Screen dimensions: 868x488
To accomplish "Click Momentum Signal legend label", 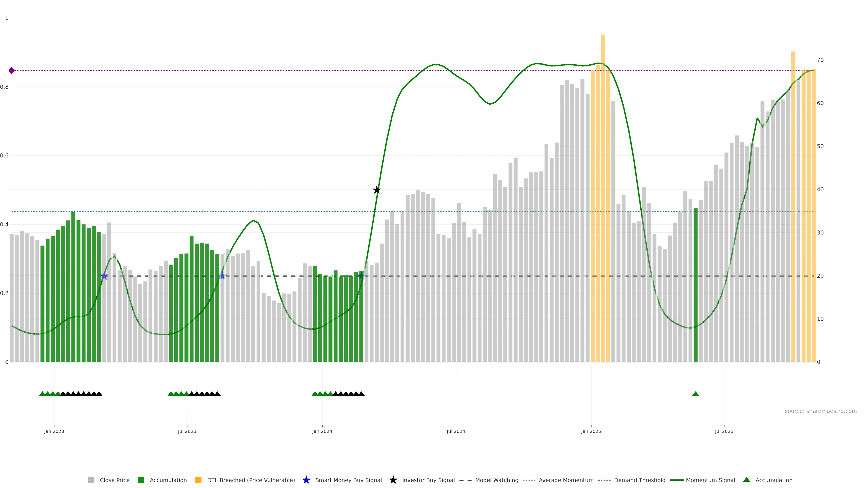I will click(x=710, y=480).
